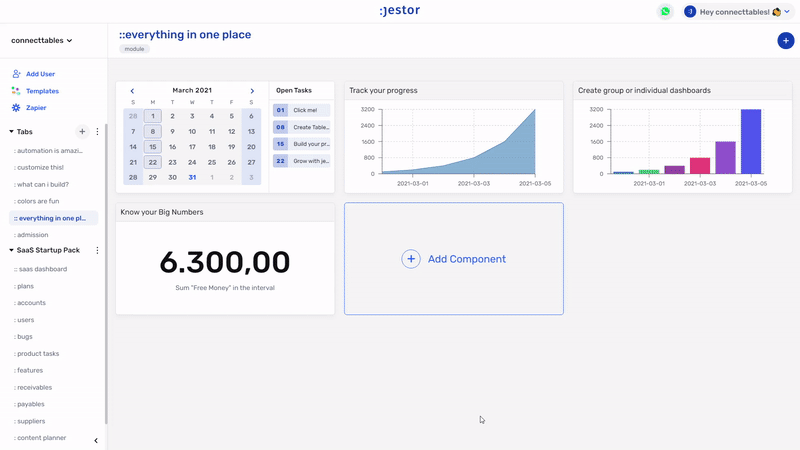This screenshot has width=800, height=450.
Task: Select March 15 in the calendar
Action: pos(153,147)
